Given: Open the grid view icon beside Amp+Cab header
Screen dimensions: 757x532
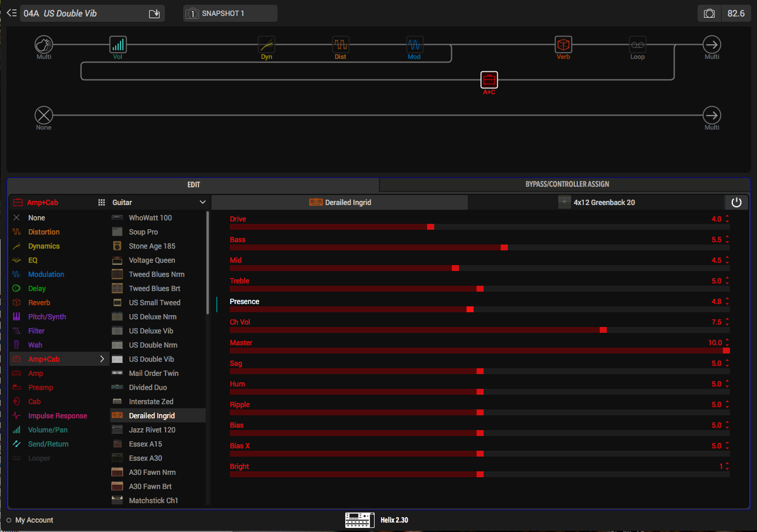Looking at the screenshot, I should click(x=101, y=202).
